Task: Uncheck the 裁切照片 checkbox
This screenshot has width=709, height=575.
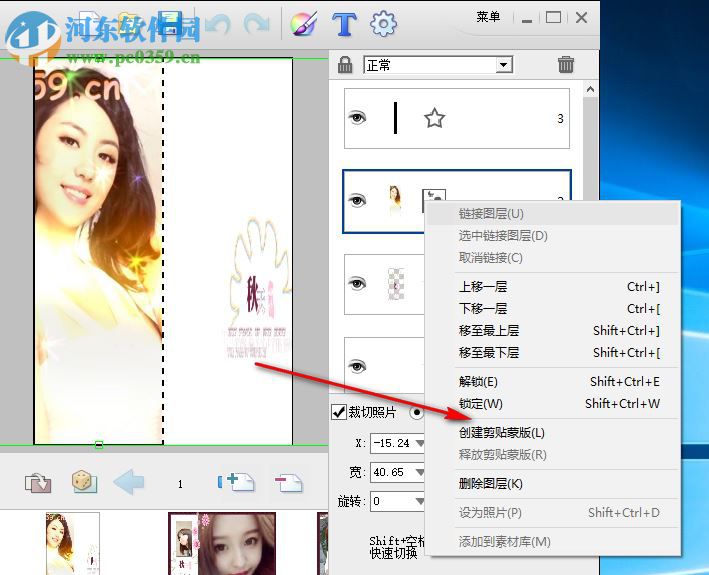Action: point(339,412)
